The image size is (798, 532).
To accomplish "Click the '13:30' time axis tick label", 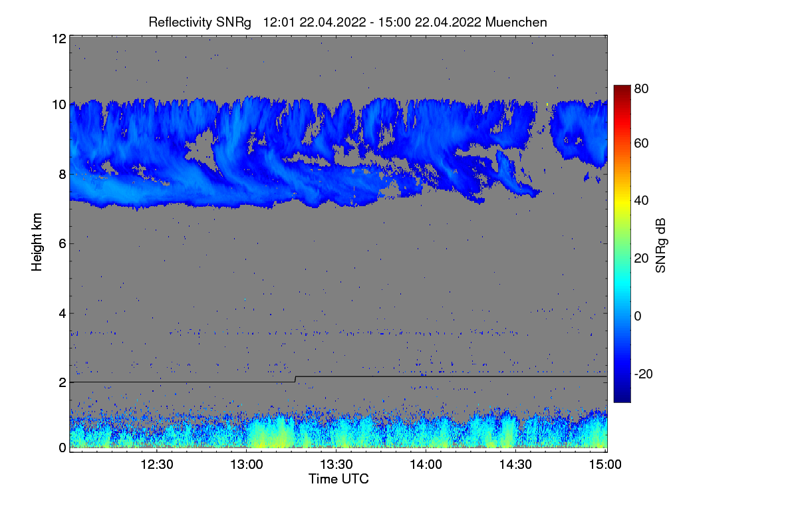I will 336,464.
